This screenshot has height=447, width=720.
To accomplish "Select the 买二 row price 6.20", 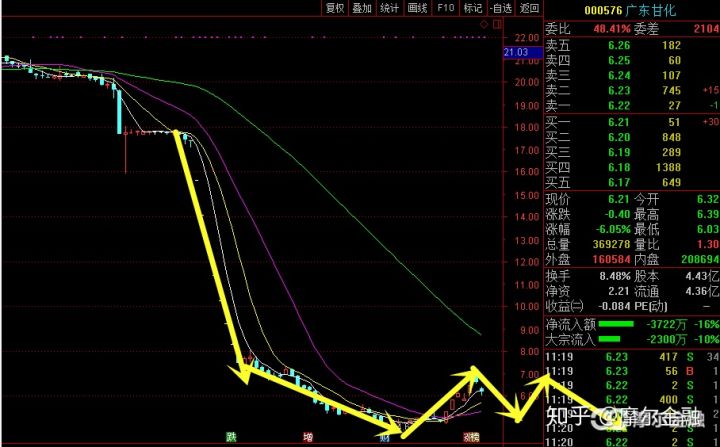I will pyautogui.click(x=619, y=137).
